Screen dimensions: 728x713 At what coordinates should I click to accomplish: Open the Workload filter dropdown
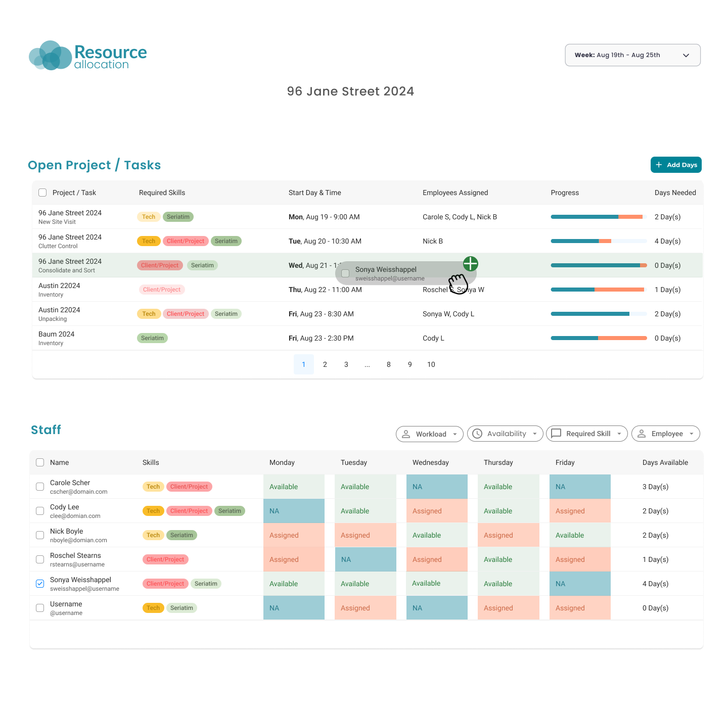pos(429,434)
